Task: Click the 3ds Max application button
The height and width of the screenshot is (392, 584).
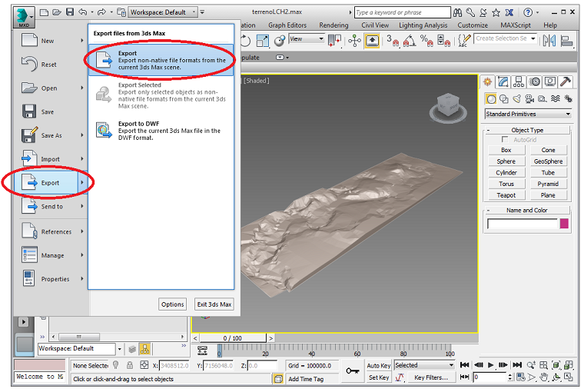Action: click(x=24, y=17)
